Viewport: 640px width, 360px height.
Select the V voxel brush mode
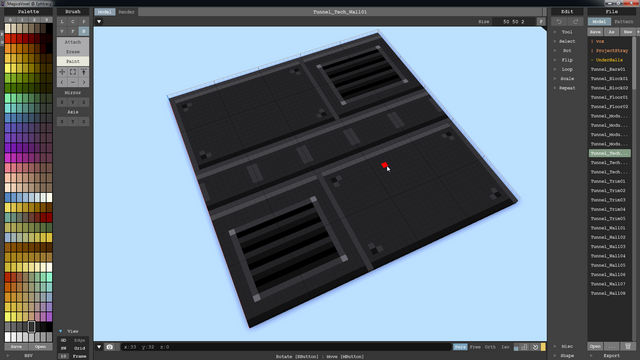click(62, 31)
